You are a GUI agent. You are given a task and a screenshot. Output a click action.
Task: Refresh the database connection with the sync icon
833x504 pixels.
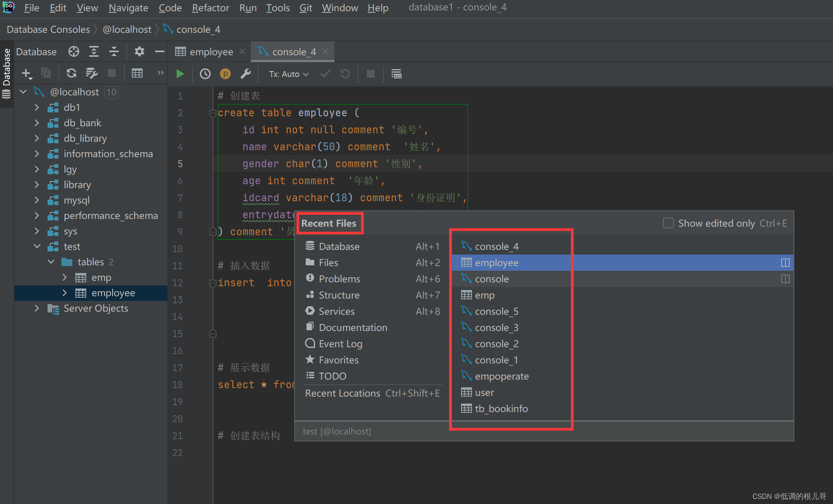(71, 73)
